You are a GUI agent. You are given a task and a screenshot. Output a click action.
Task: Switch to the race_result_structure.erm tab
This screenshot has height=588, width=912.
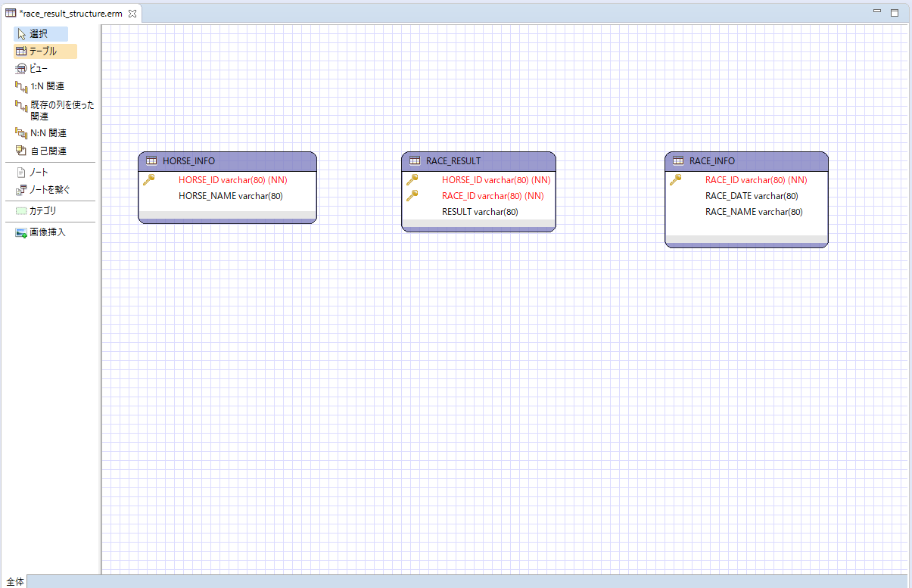pos(71,14)
